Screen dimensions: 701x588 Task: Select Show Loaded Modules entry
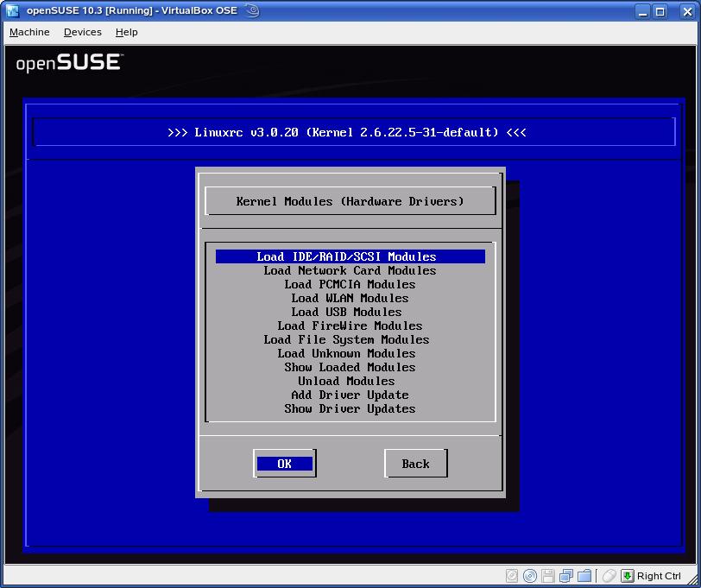[x=350, y=368]
